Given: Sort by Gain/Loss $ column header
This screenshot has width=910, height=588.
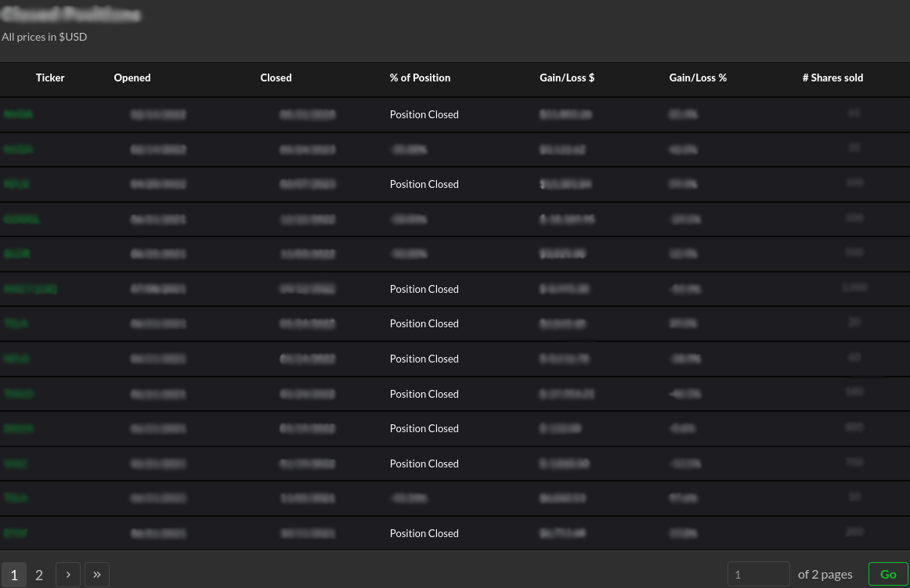Looking at the screenshot, I should (x=567, y=78).
